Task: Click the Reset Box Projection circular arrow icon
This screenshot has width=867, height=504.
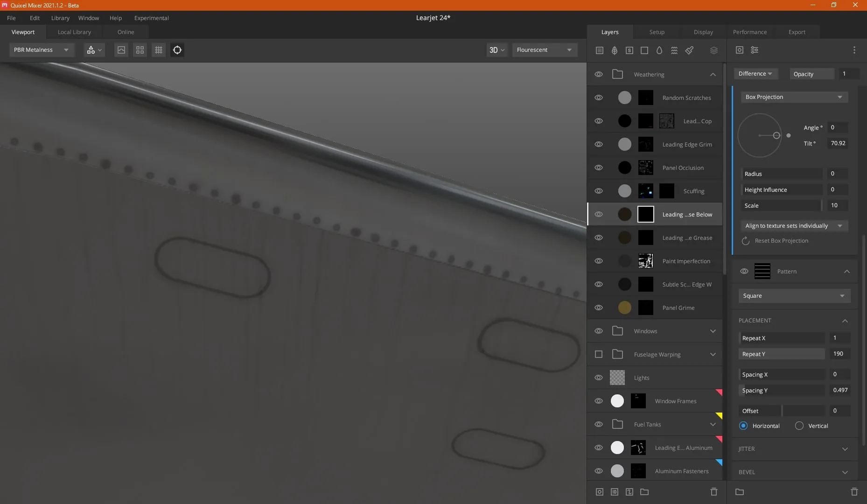Action: pos(746,241)
